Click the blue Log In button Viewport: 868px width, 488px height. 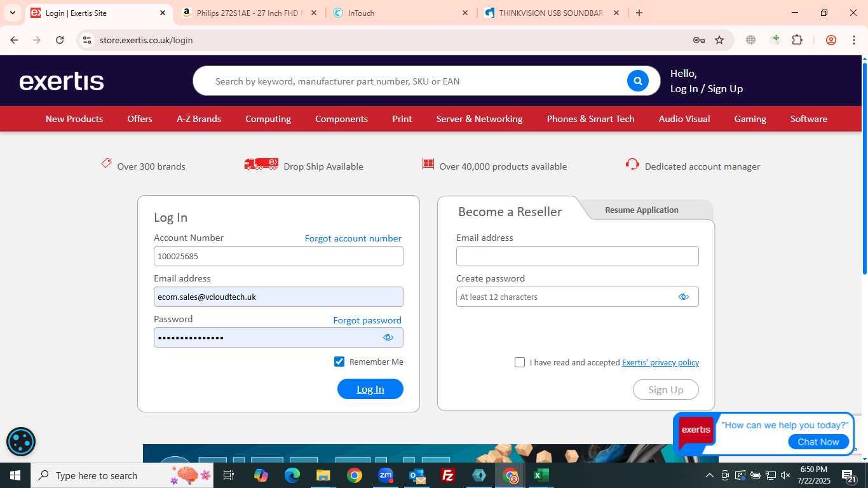[x=370, y=389]
